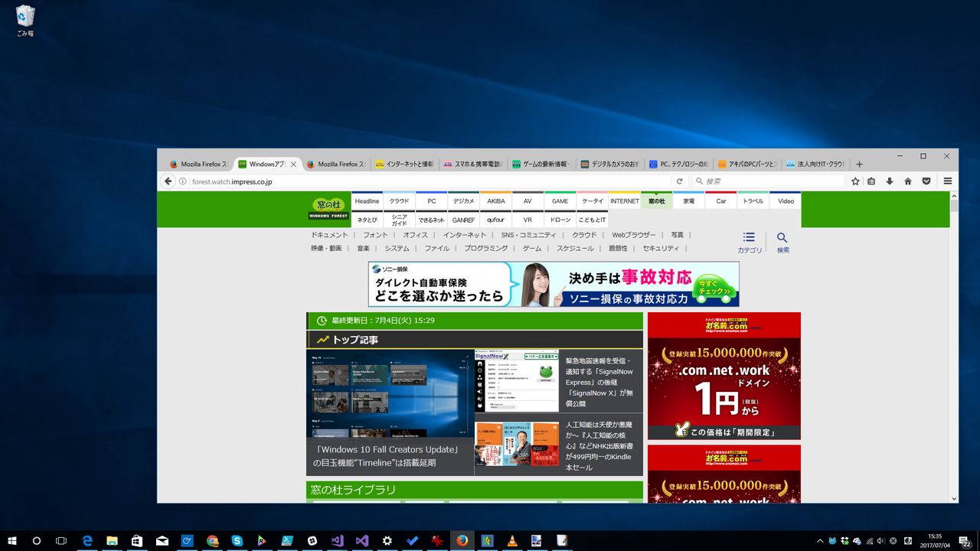980x551 pixels.
Task: Open Task View from the taskbar
Action: (x=60, y=540)
